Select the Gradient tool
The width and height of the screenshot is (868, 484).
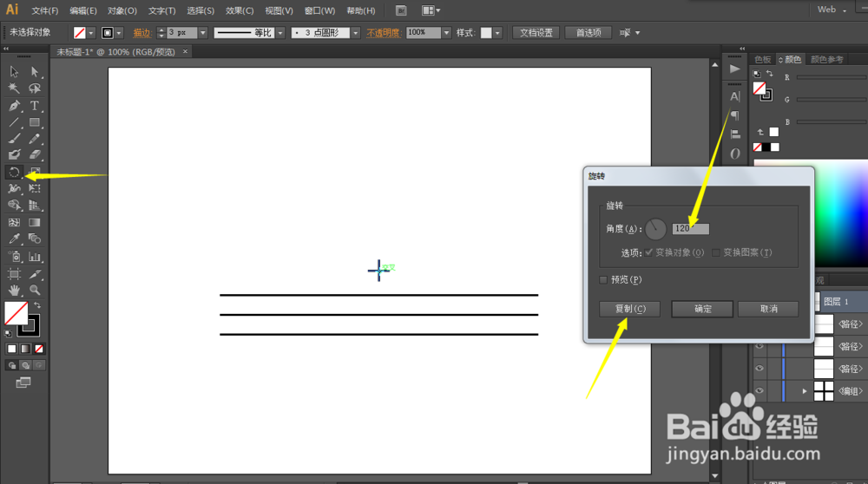coord(35,222)
